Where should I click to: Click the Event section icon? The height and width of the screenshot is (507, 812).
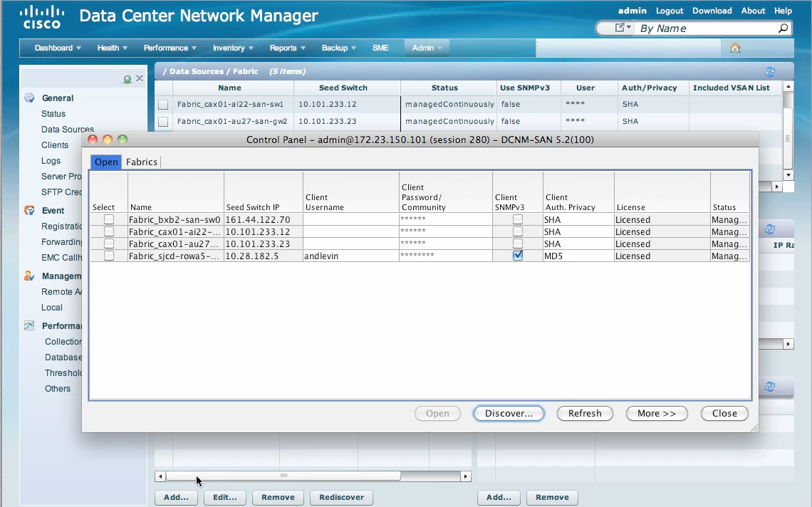pyautogui.click(x=29, y=210)
